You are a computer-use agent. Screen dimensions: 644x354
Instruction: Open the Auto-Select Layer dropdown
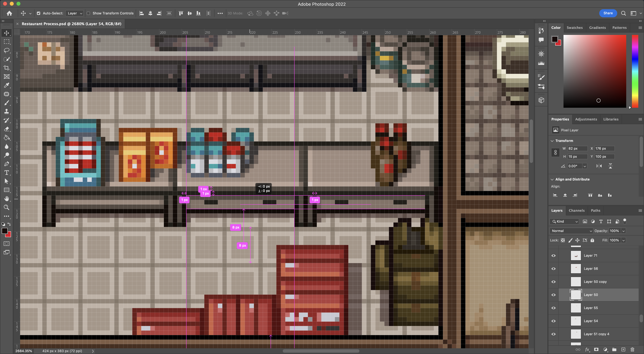pyautogui.click(x=74, y=13)
